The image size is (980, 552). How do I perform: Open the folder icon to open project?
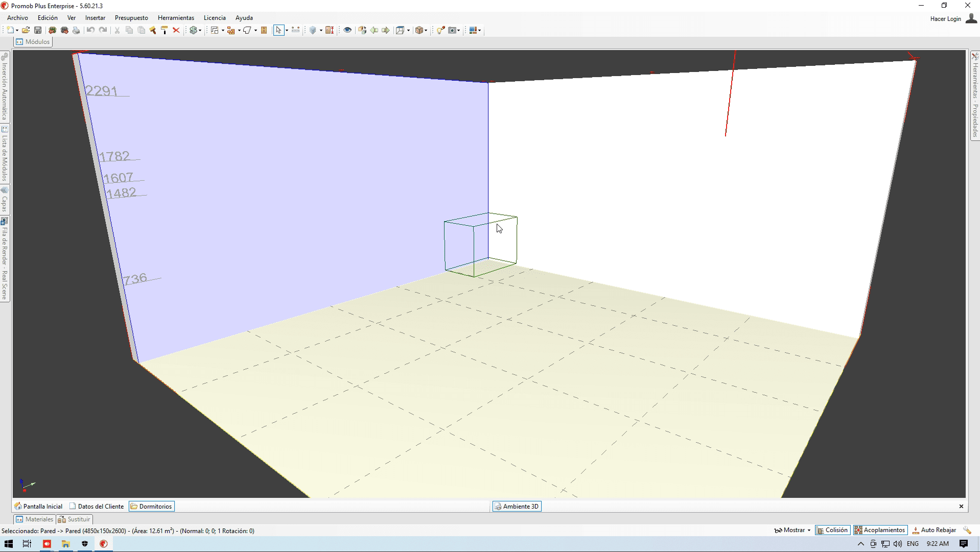[26, 30]
